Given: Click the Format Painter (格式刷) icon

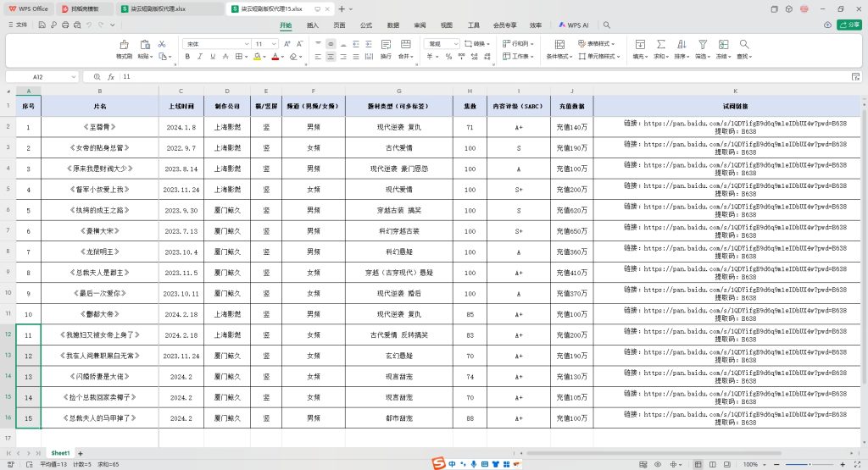Looking at the screenshot, I should tap(124, 45).
